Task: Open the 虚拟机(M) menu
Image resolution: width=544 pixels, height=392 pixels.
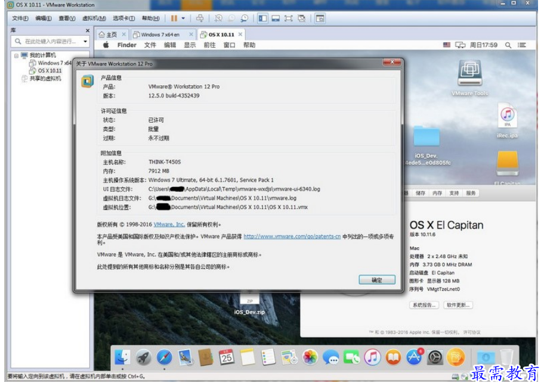Action: (94, 18)
